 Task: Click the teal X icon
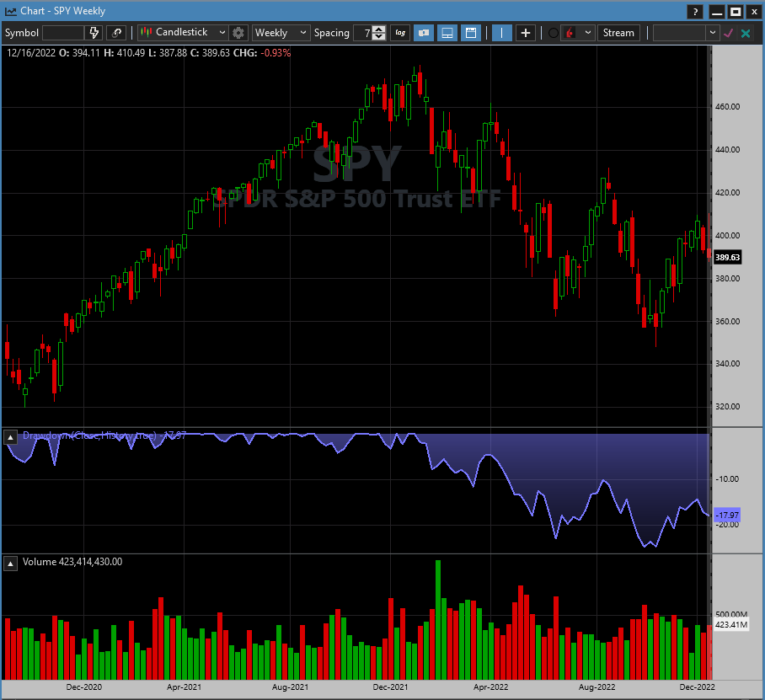click(x=746, y=33)
